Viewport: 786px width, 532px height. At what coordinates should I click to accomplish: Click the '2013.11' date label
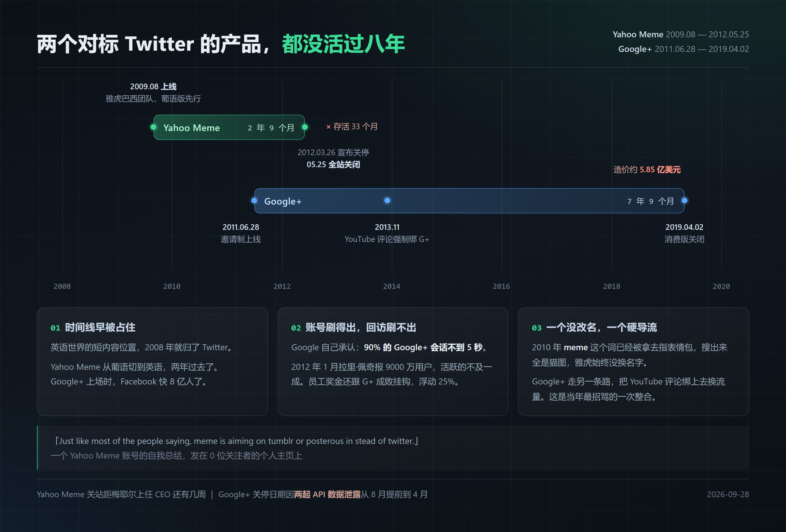click(387, 227)
